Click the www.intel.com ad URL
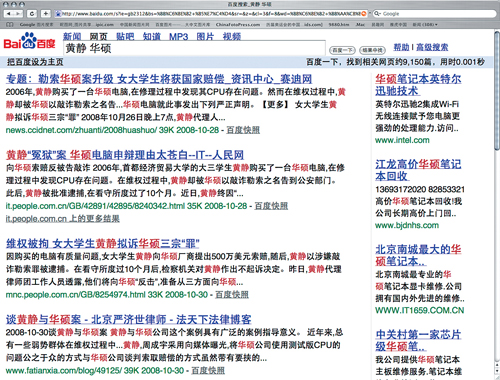 pos(402,140)
